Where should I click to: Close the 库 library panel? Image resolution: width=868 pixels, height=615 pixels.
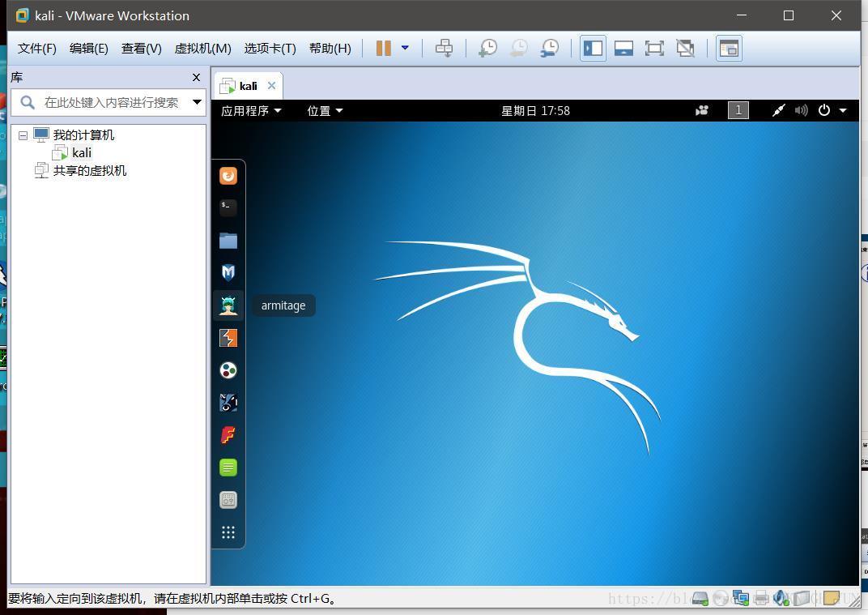196,78
